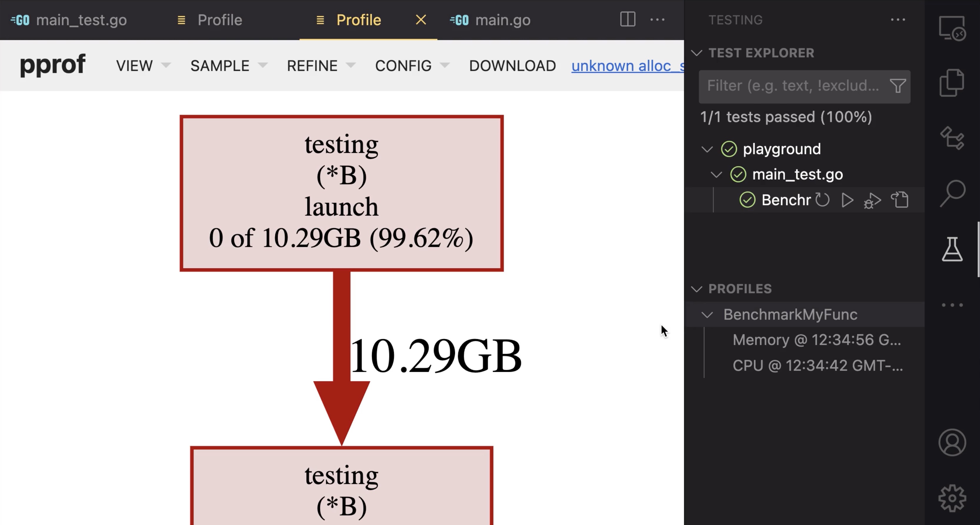
Task: Open the Manage gear icon
Action: coord(952,498)
